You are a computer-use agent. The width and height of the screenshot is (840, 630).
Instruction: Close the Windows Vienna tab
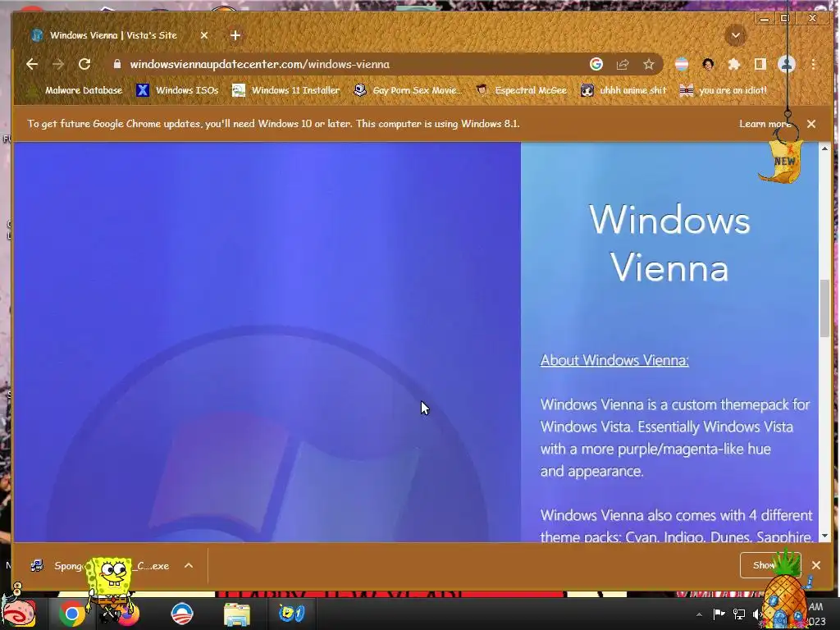(x=204, y=35)
